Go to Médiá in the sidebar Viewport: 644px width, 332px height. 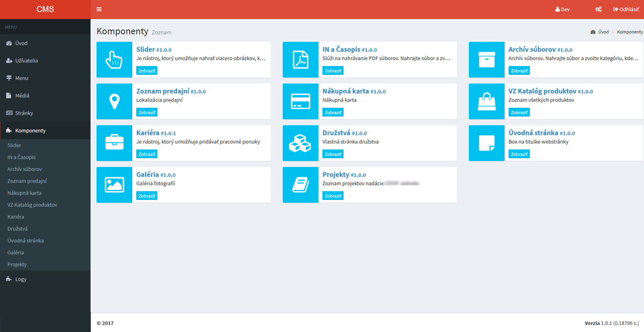point(45,96)
